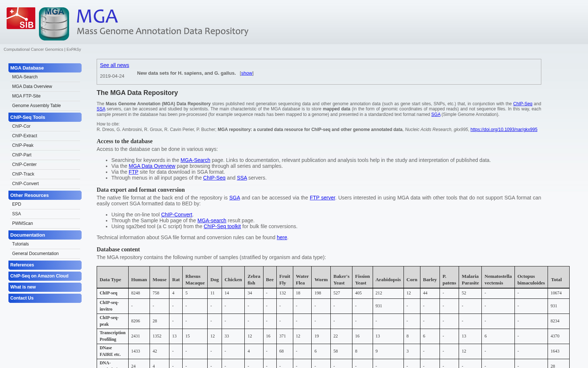The width and height of the screenshot is (588, 368).
Task: Select ChIP-Convert tool in sidebar
Action: 25,184
